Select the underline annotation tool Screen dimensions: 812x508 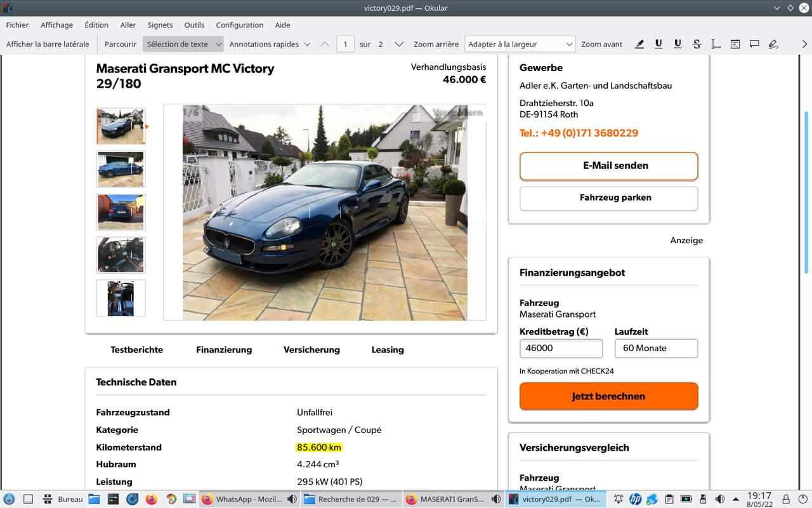(658, 44)
